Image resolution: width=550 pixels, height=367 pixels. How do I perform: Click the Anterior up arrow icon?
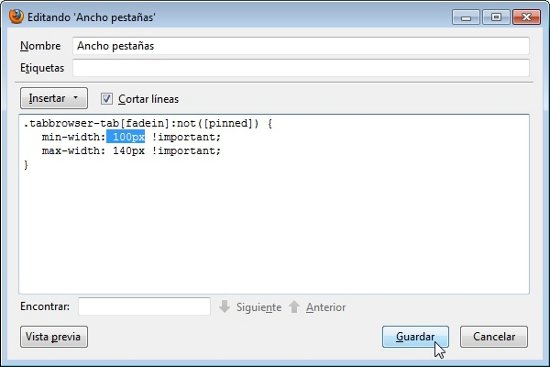pyautogui.click(x=294, y=307)
